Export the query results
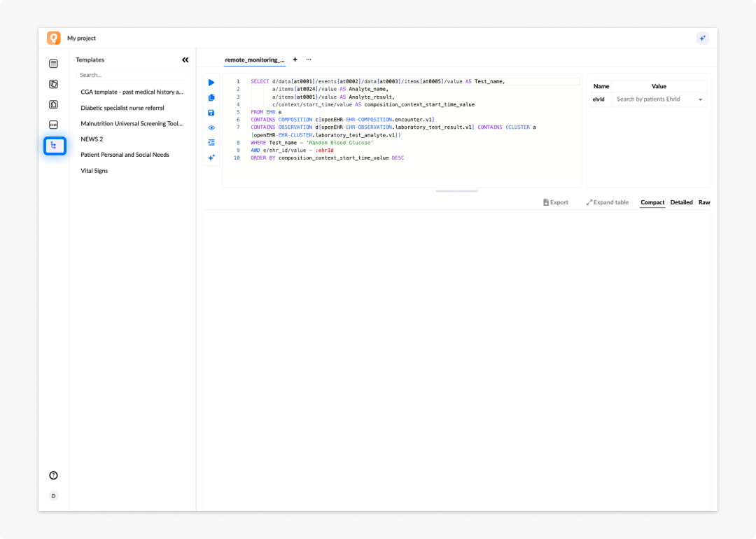Screen dimensions: 756x539 (555, 202)
